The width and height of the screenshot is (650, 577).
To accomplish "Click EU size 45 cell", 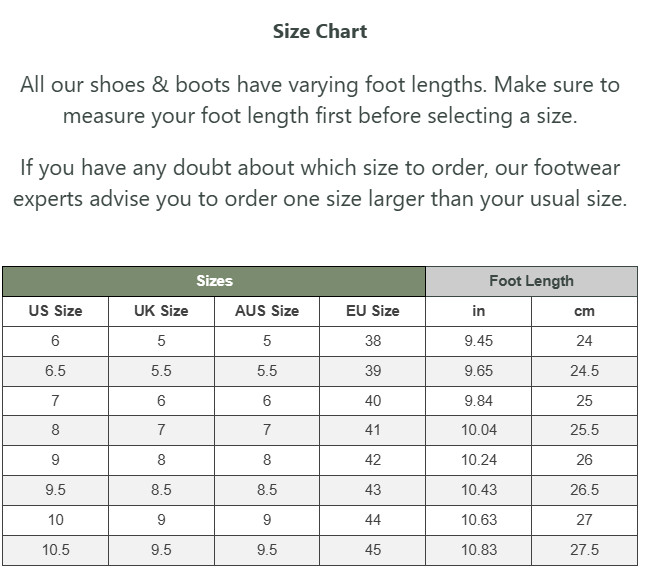I will pos(373,550).
